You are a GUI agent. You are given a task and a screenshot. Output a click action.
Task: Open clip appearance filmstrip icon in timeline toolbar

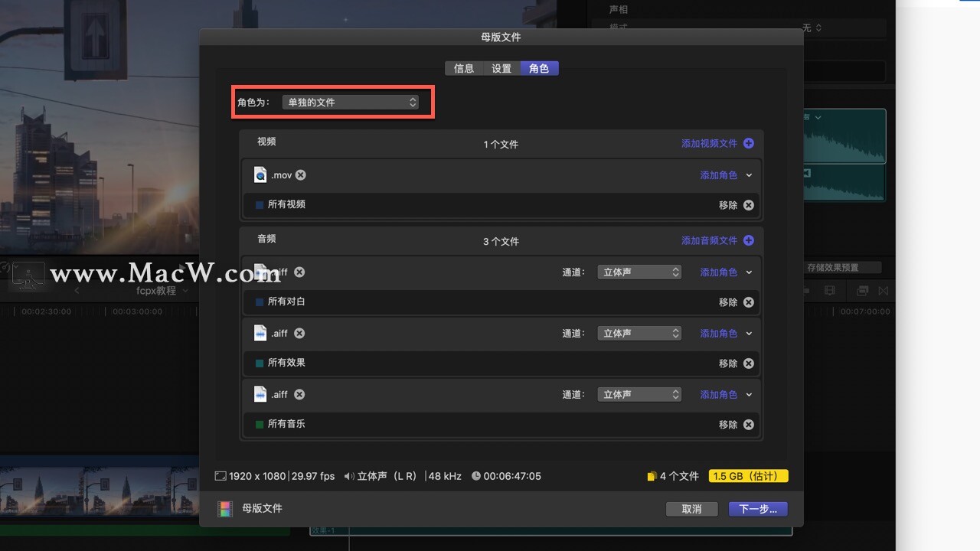pos(829,291)
